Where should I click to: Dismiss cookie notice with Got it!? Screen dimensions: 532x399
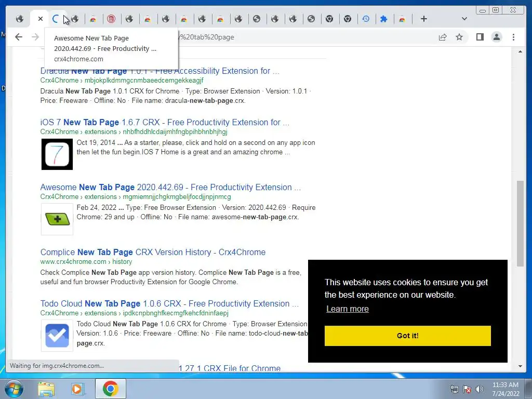tap(407, 336)
